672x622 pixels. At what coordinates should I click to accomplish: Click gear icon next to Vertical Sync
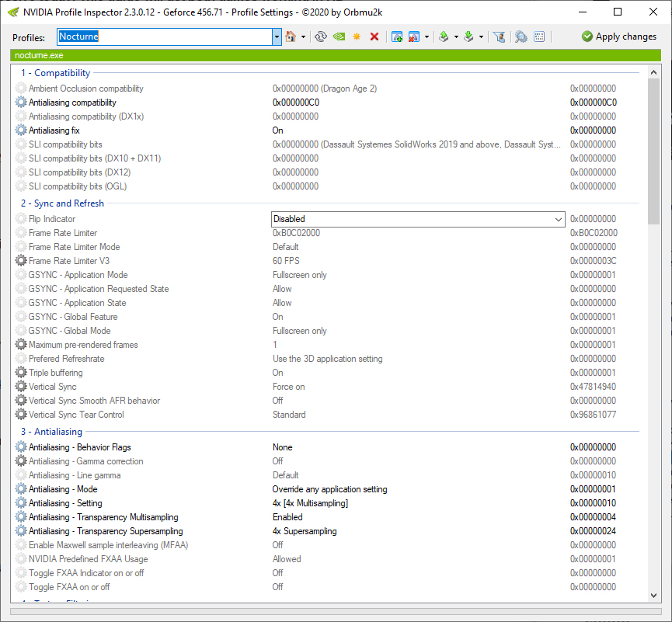[x=20, y=387]
